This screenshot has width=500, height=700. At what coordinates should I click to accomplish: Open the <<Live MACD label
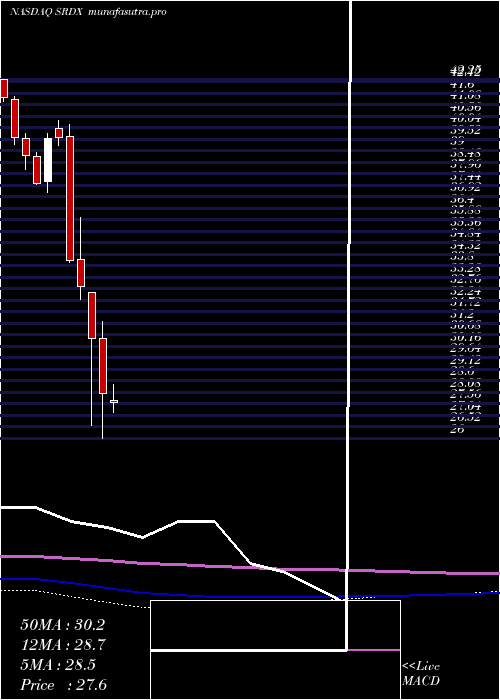coord(421,674)
